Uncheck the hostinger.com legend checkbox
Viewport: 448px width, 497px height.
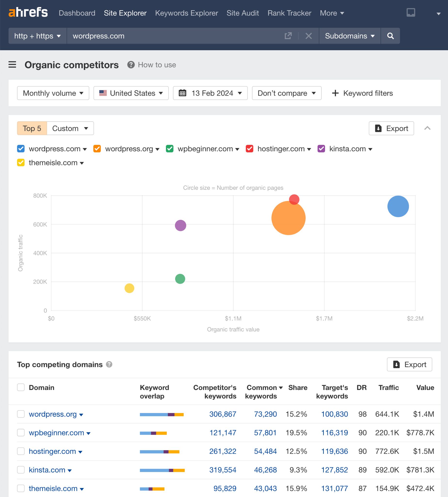[x=249, y=149]
